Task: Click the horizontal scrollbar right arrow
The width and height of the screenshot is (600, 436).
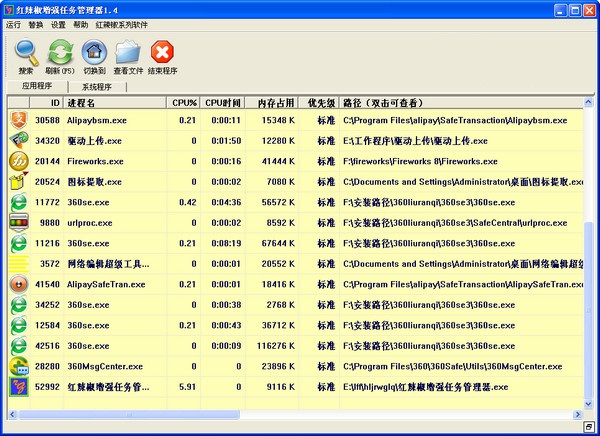Action: point(577,414)
